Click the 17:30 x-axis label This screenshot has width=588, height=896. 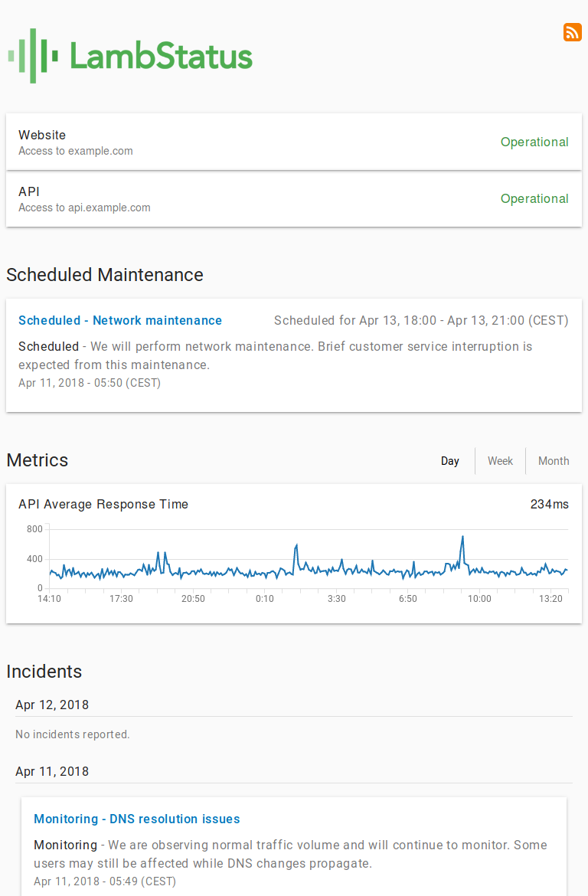(x=121, y=599)
